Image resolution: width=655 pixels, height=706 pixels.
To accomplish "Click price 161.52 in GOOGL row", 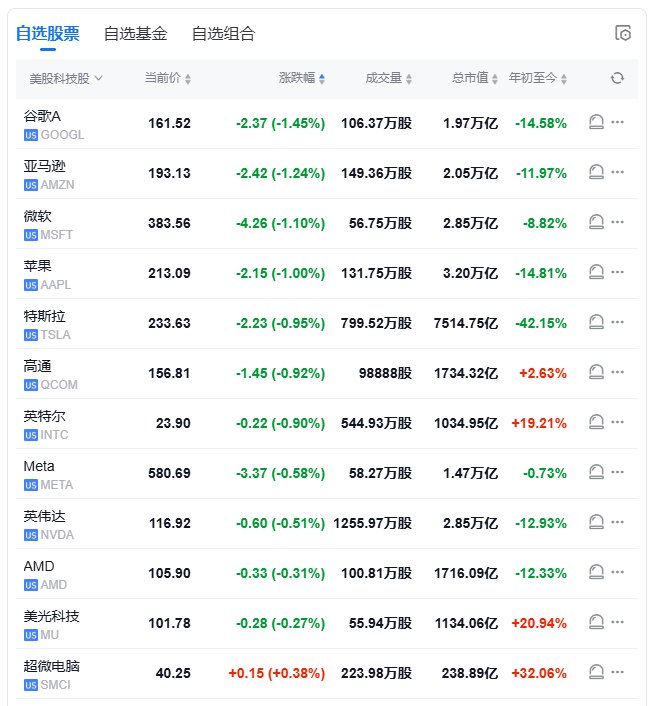I will pyautogui.click(x=169, y=123).
